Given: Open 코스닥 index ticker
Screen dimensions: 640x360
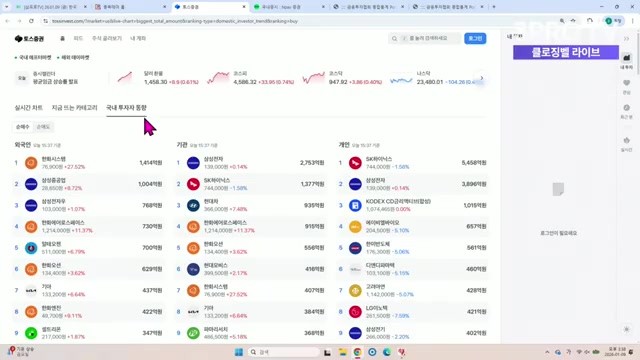Looking at the screenshot, I should point(342,78).
